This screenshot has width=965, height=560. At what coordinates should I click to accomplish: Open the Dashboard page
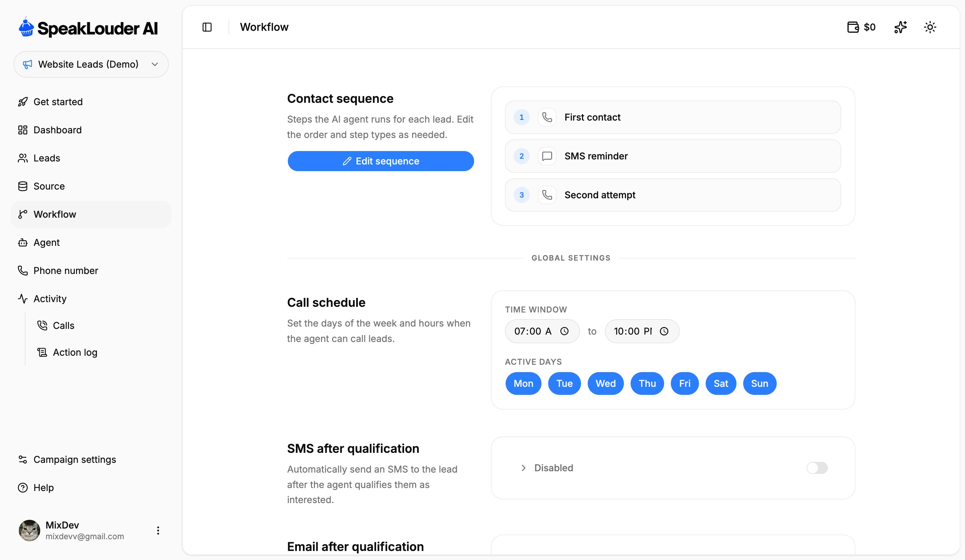pos(91,130)
